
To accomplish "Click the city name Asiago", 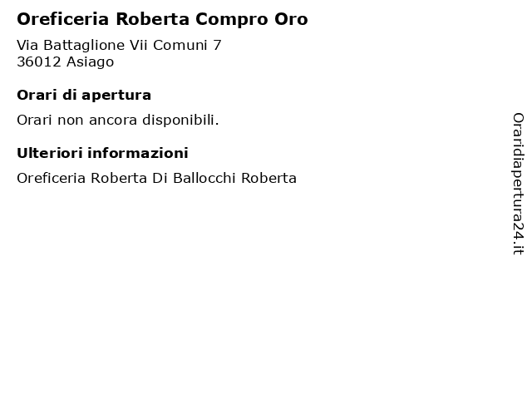I will tap(91, 62).
